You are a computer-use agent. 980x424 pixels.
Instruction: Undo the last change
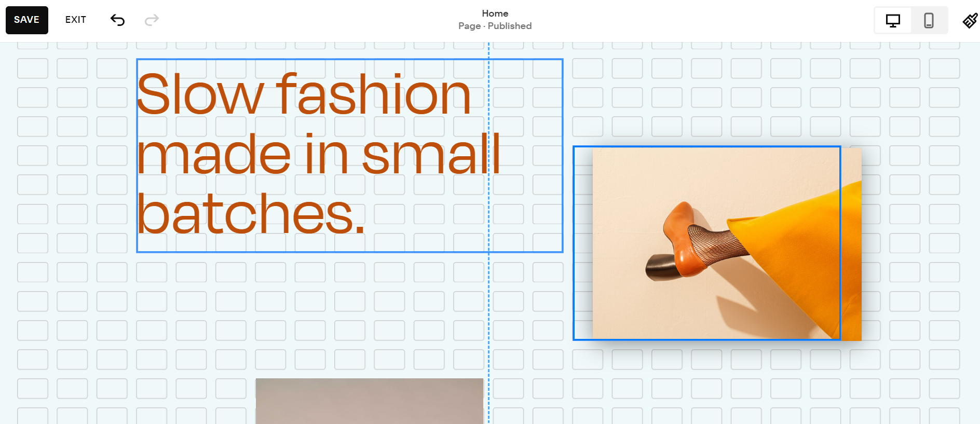pos(118,20)
